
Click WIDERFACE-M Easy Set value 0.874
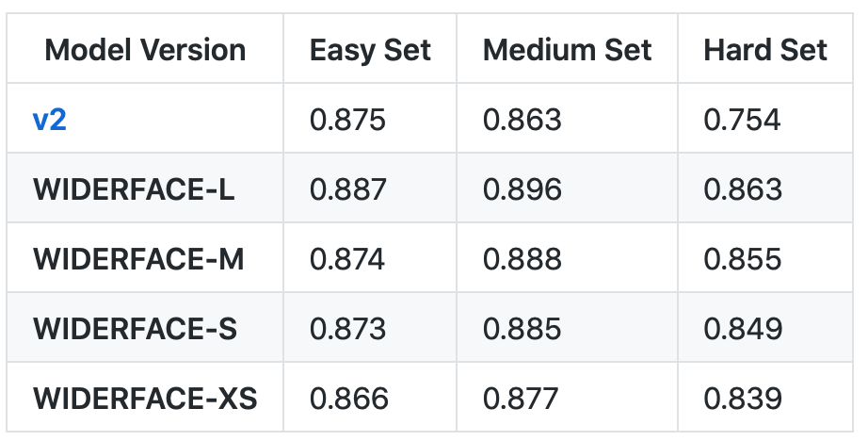click(x=347, y=259)
